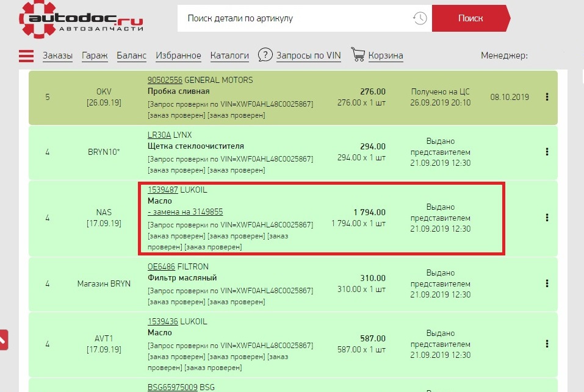Click the date 08.10.2019
Image resolution: width=584 pixels, height=392 pixels.
[510, 97]
